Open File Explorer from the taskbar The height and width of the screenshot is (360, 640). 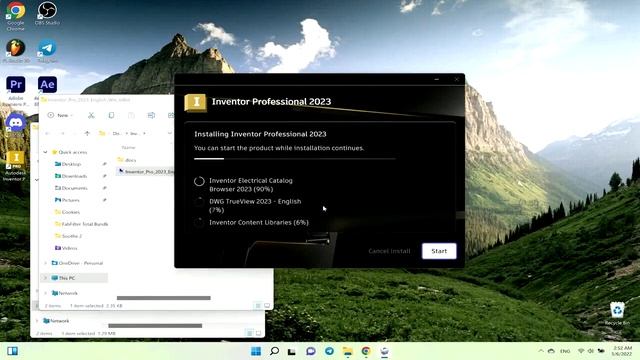[347, 351]
